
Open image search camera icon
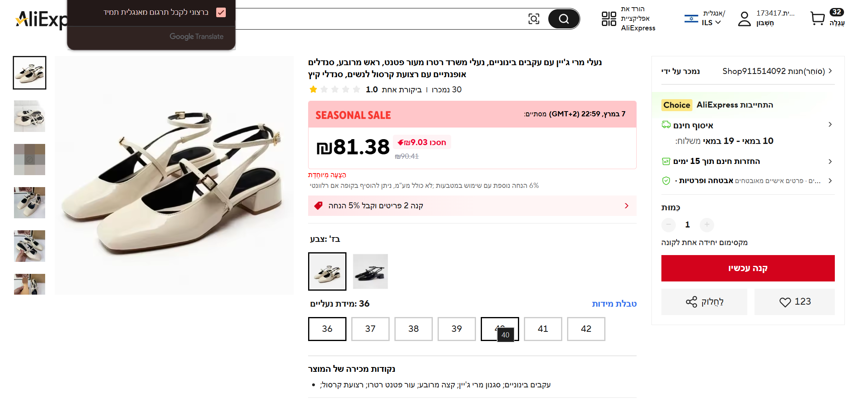pyautogui.click(x=534, y=19)
